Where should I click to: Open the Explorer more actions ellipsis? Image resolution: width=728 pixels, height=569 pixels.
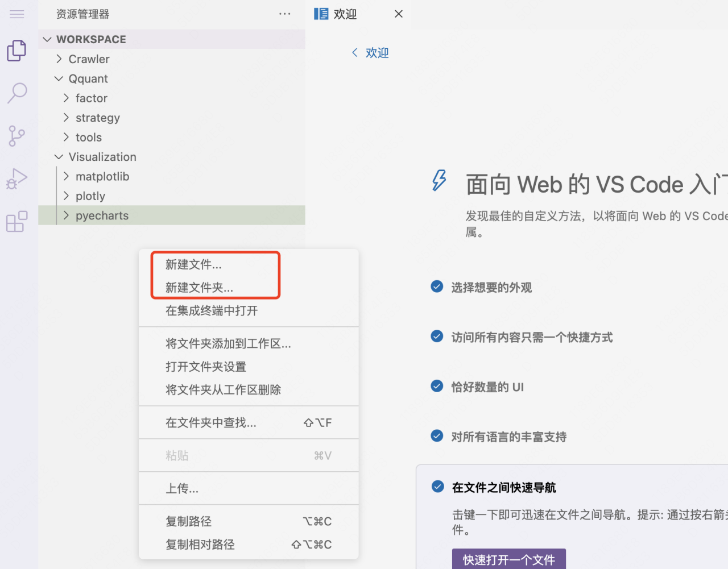point(285,14)
